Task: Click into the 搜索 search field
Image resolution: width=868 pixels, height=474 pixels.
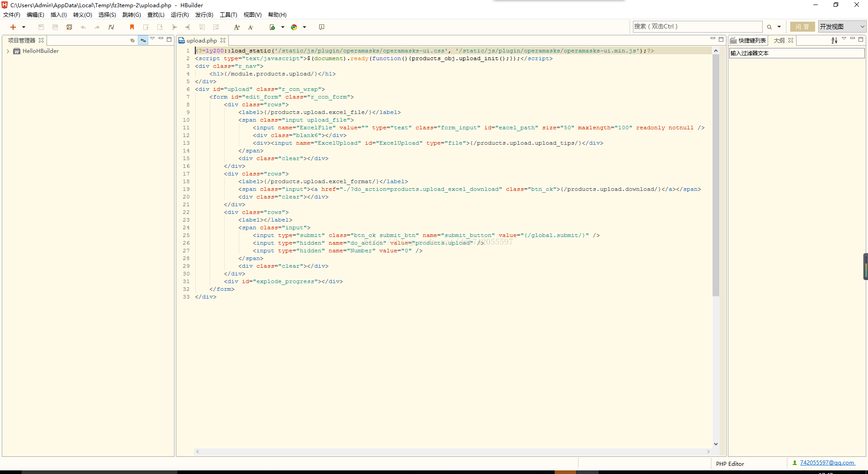Action: (x=698, y=27)
